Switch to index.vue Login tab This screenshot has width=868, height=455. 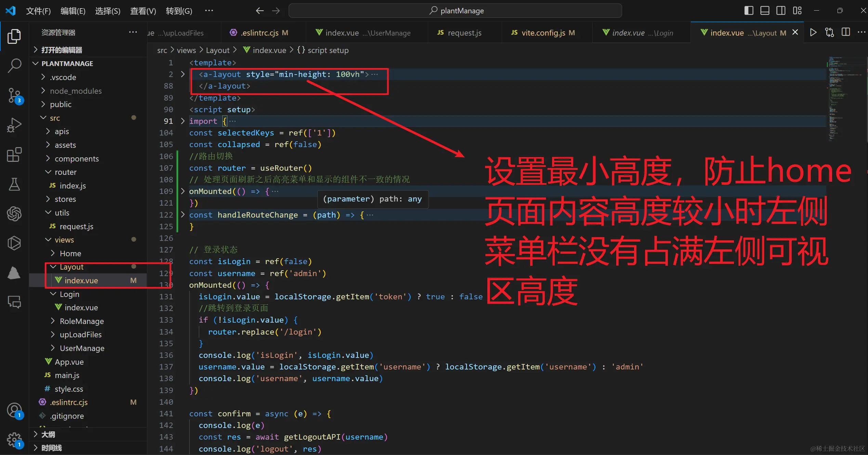coord(642,32)
